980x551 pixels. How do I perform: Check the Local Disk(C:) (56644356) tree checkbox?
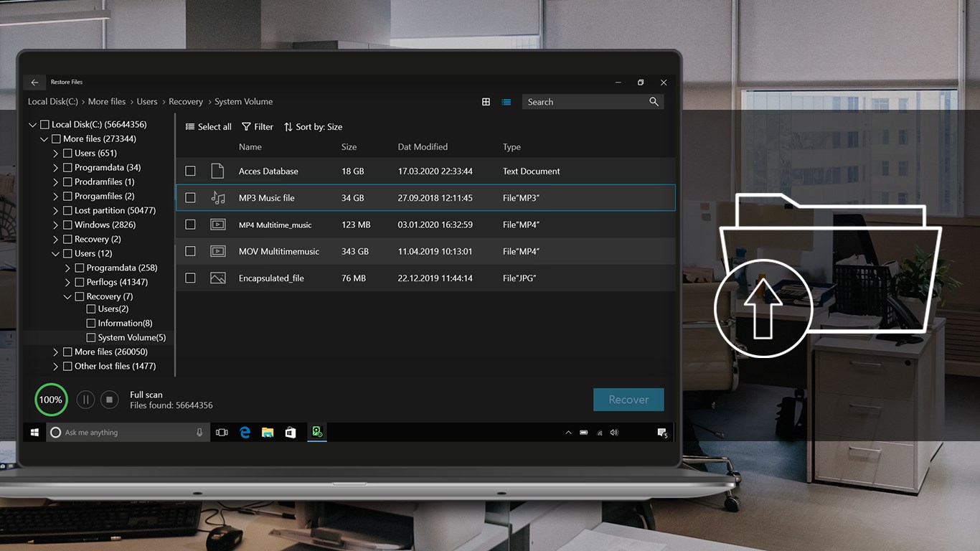pyautogui.click(x=44, y=125)
